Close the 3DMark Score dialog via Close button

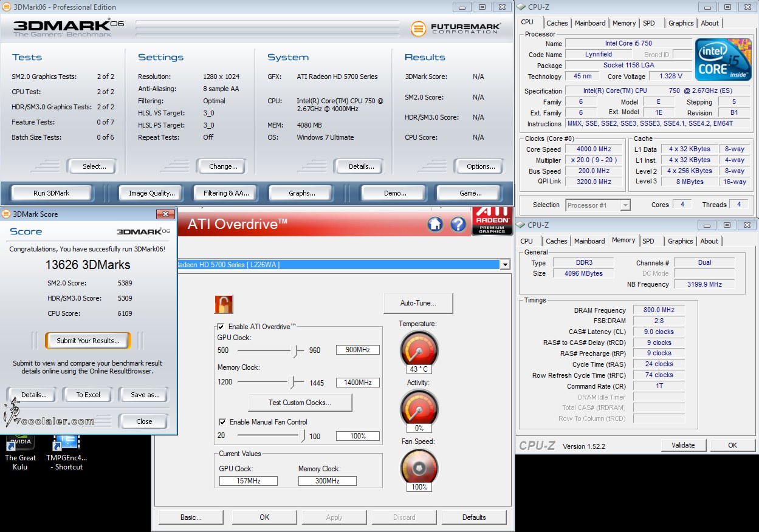coord(144,421)
